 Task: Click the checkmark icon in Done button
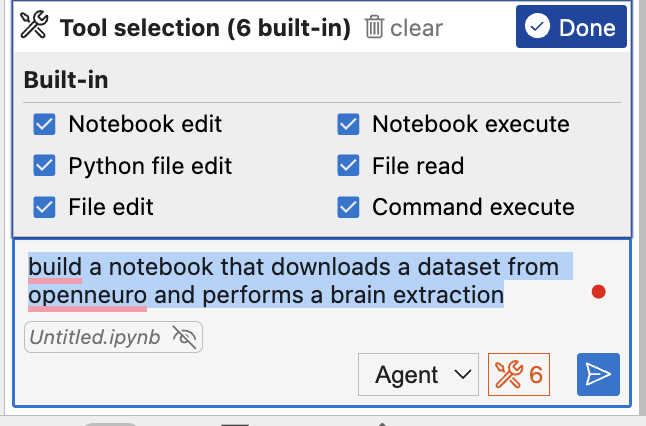[537, 27]
